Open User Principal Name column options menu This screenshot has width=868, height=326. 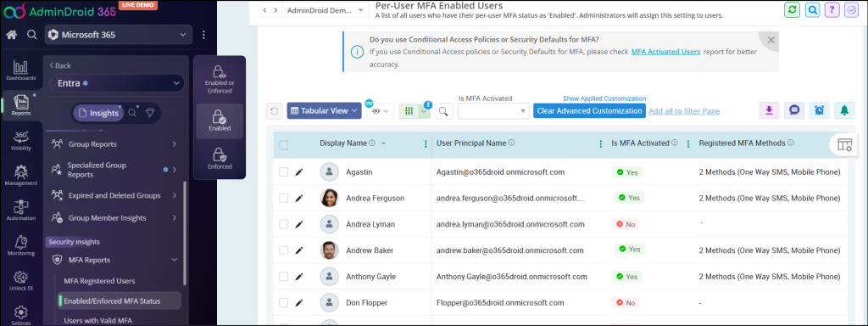point(601,144)
